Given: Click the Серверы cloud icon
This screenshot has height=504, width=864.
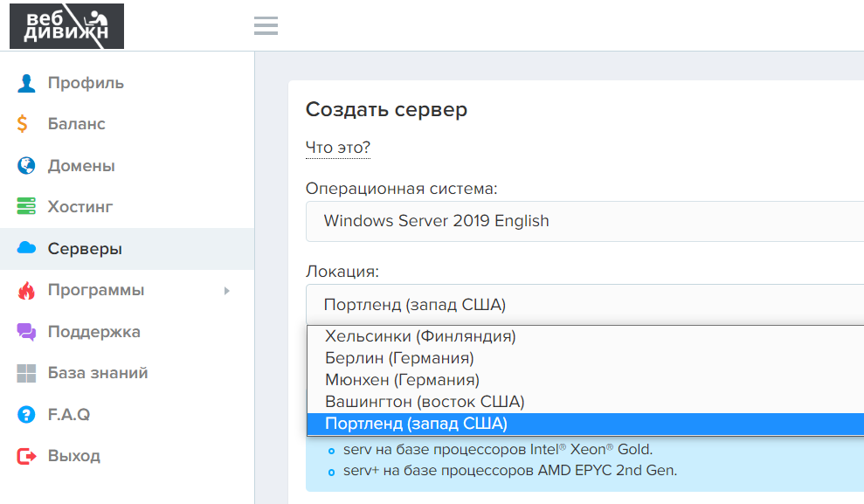Looking at the screenshot, I should pos(26,249).
